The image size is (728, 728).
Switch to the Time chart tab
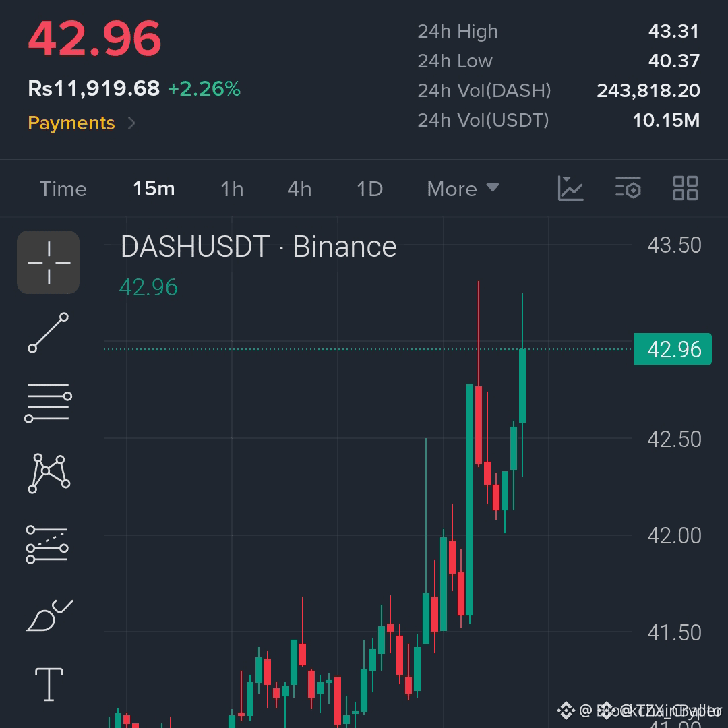(x=63, y=189)
